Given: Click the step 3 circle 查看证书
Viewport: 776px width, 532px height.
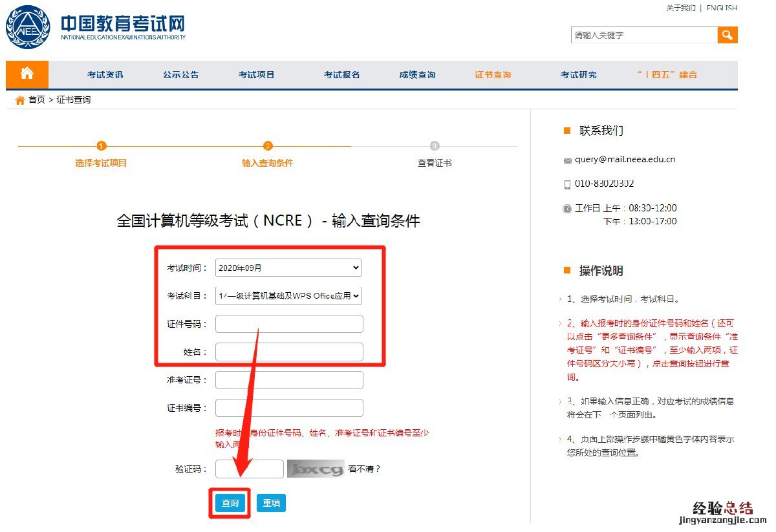Looking at the screenshot, I should click(435, 146).
